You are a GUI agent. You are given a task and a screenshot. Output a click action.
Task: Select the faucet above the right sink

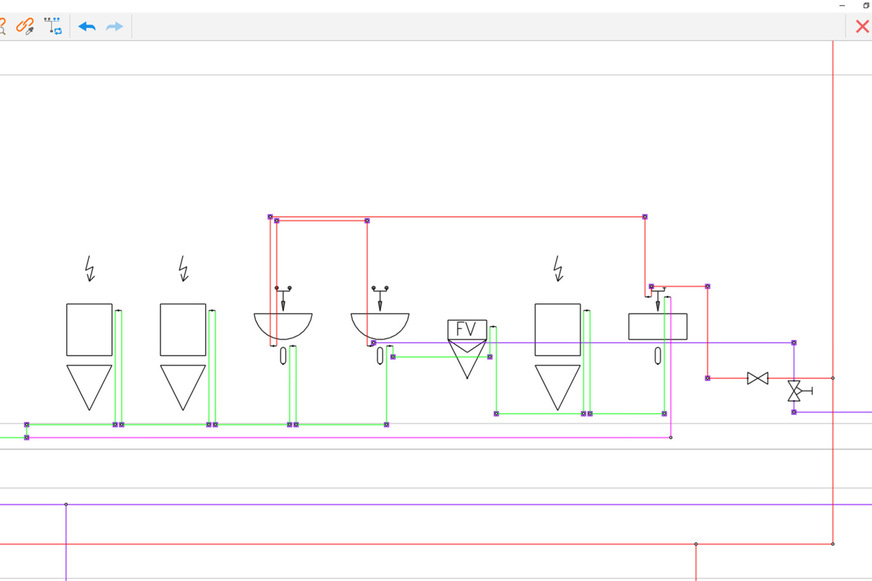click(380, 298)
